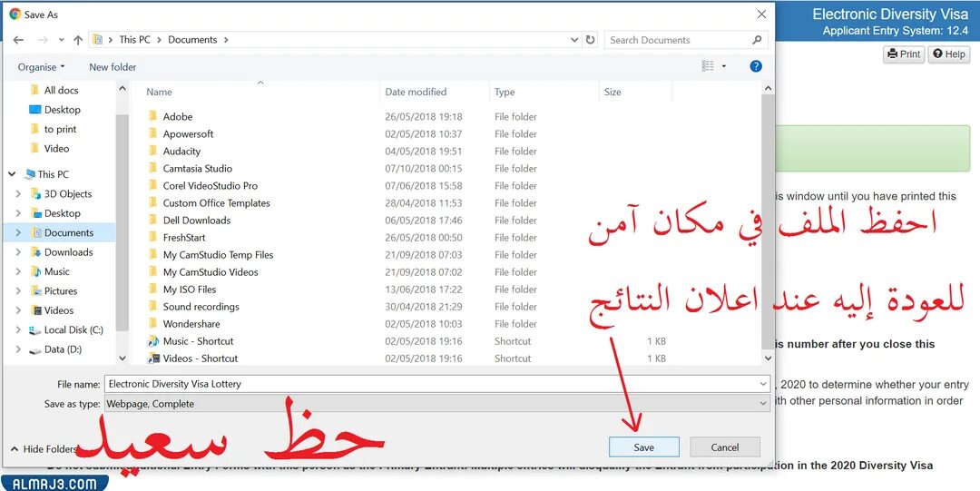The width and height of the screenshot is (980, 491).
Task: Expand the Music tree node
Action: tap(18, 271)
